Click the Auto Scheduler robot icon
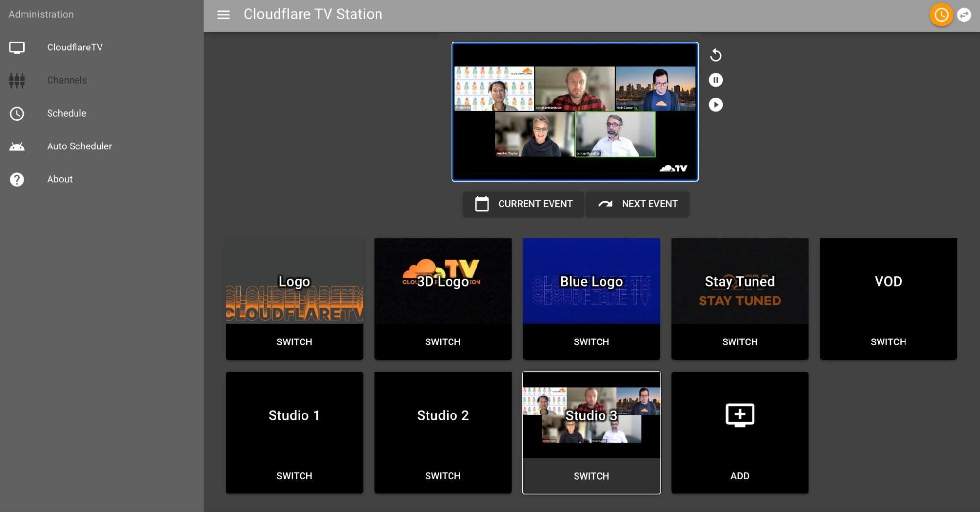This screenshot has width=980, height=512. tap(17, 146)
